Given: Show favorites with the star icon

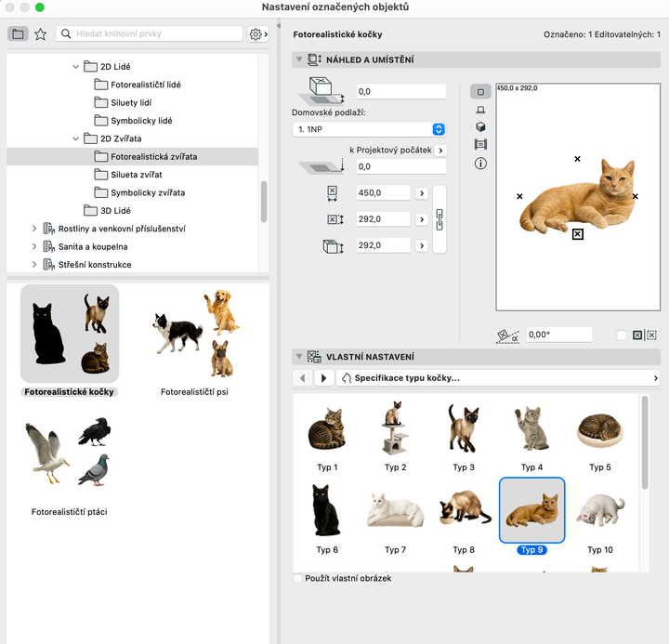Looking at the screenshot, I should (x=41, y=33).
